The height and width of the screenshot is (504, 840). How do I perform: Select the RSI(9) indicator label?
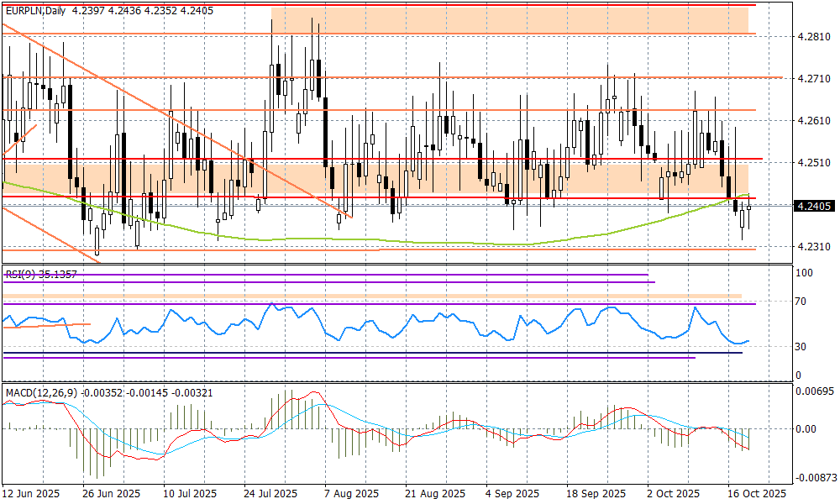[18, 274]
